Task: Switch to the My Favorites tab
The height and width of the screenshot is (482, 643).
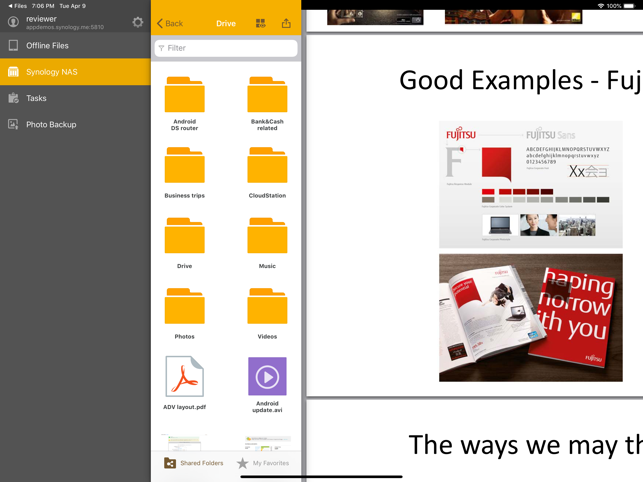Action: pos(263,463)
